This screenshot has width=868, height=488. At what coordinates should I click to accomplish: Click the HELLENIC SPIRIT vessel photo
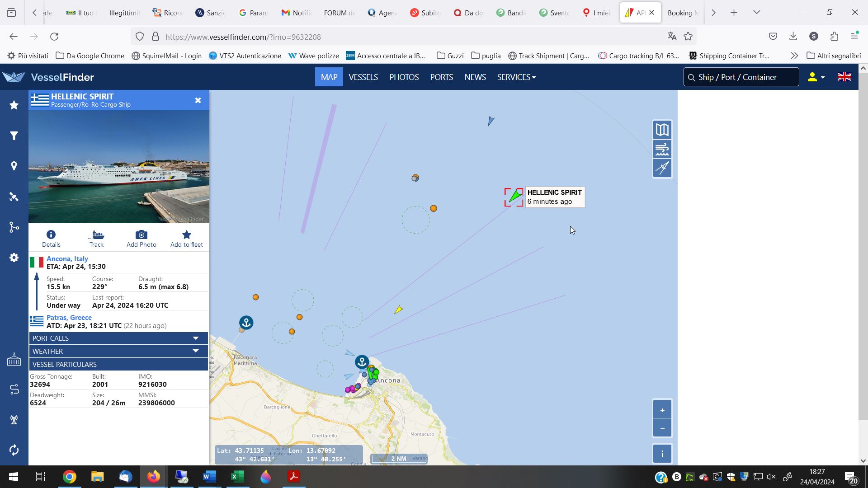[x=119, y=167]
